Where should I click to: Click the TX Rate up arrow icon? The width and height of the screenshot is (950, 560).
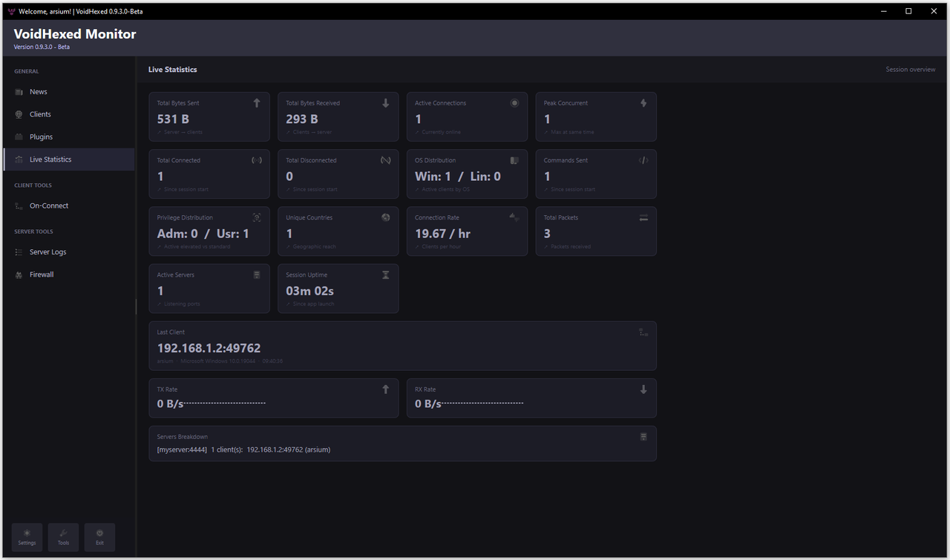(x=385, y=389)
